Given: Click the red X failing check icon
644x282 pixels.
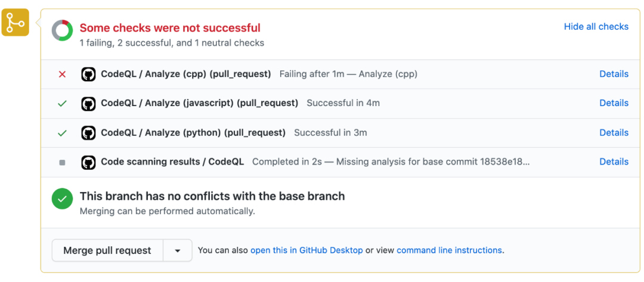Looking at the screenshot, I should point(62,75).
